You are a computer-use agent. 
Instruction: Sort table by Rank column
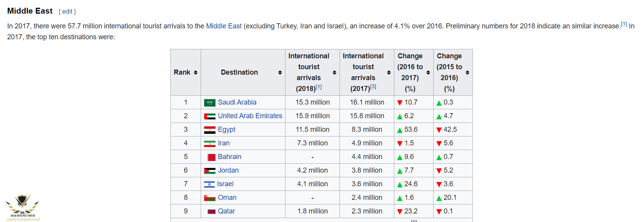[196, 73]
